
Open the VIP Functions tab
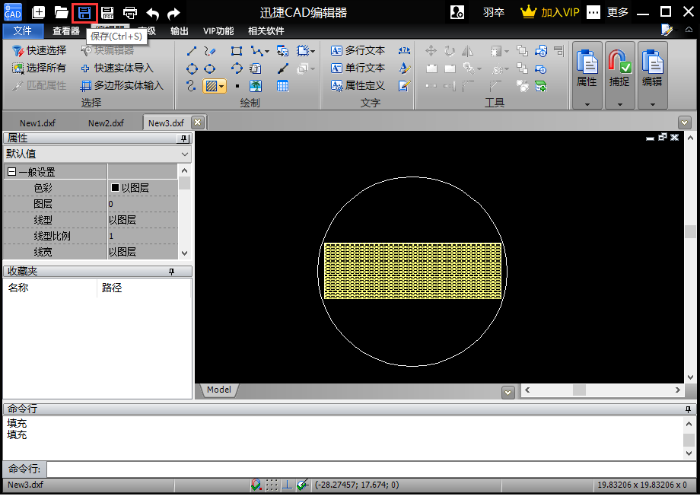pyautogui.click(x=218, y=31)
